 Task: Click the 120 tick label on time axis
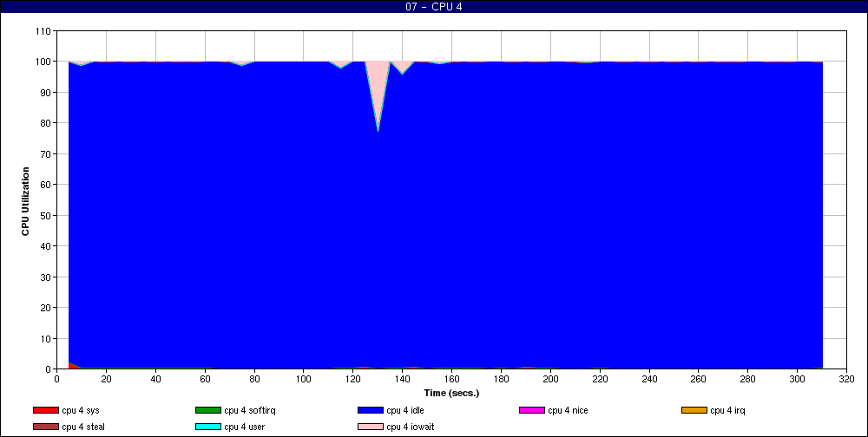353,380
